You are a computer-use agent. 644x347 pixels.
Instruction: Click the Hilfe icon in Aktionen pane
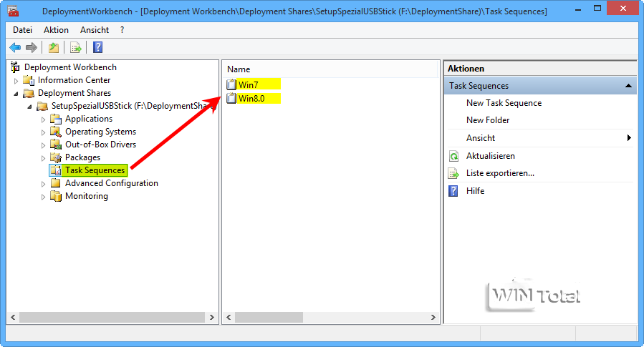[453, 191]
